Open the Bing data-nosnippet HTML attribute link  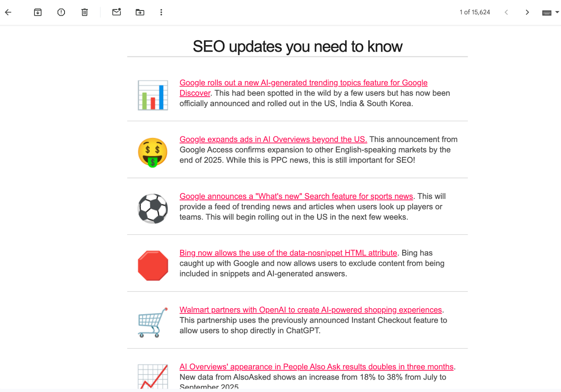pyautogui.click(x=288, y=253)
